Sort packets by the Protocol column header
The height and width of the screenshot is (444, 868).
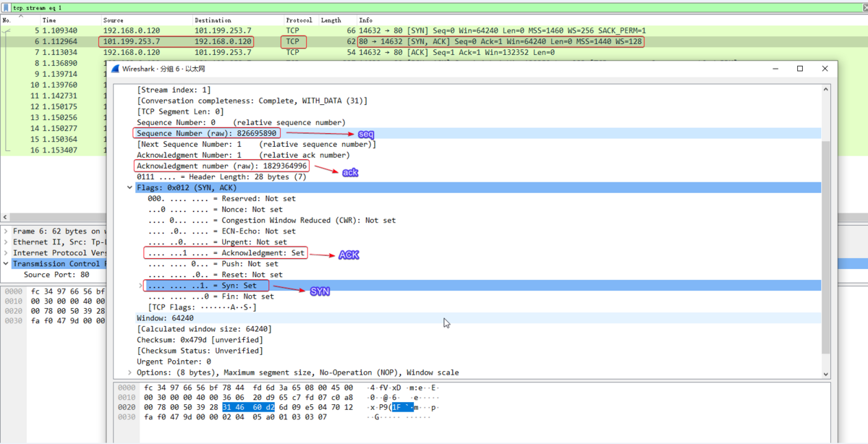tap(301, 20)
